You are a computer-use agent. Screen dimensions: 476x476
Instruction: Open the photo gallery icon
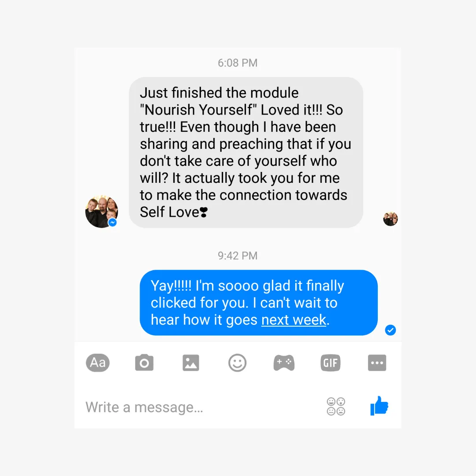coord(191,363)
